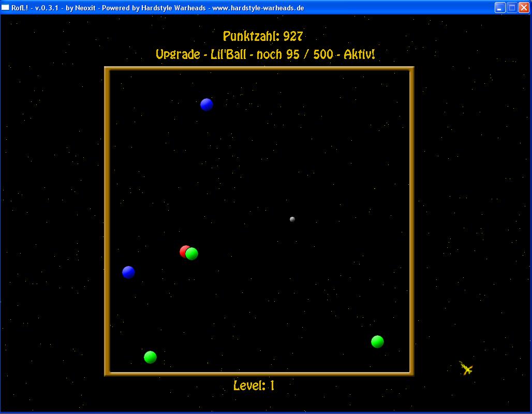The image size is (532, 414).
Task: Click the green ball in the bottom-left corner
Action: pyautogui.click(x=150, y=357)
